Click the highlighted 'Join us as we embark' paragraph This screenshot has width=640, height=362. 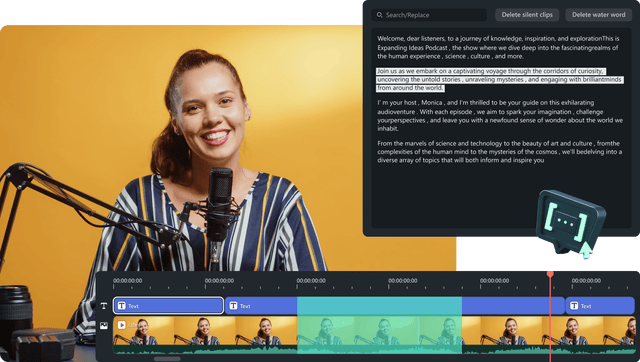[499, 80]
